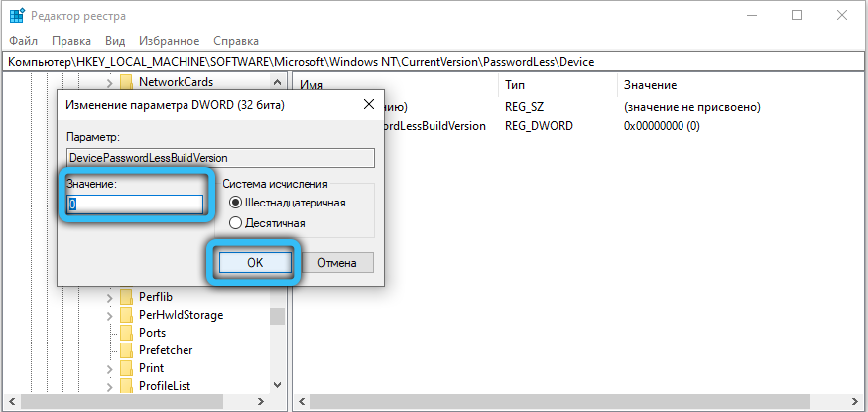
Task: Select the ProfileList folder icon
Action: 126,386
